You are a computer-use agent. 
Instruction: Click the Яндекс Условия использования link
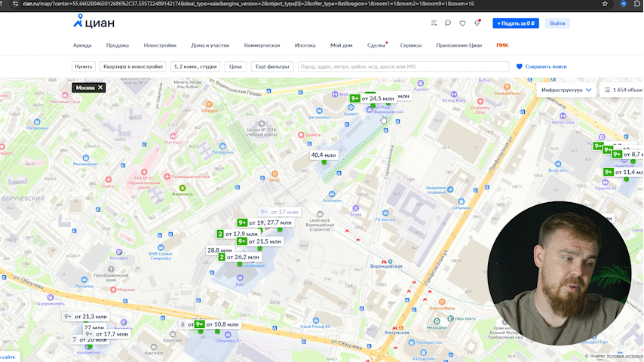(624, 356)
